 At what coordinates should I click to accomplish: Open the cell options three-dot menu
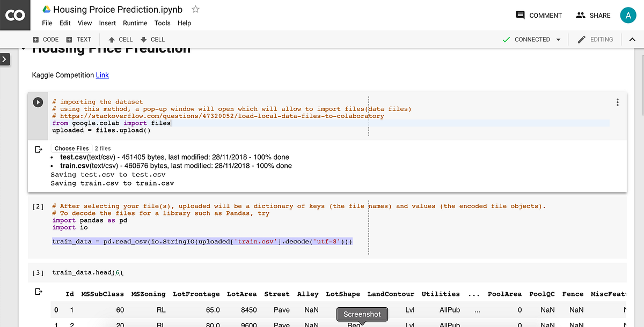tap(617, 102)
